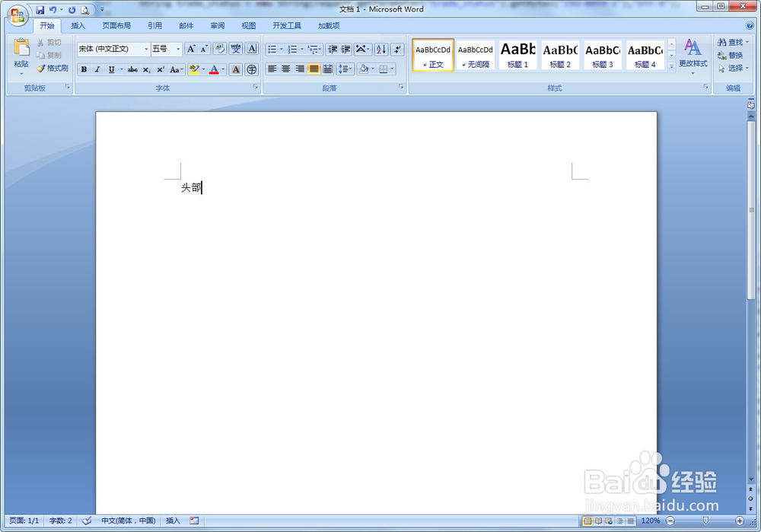
Task: Switch to the 插入 ribbon tab
Action: (78, 25)
